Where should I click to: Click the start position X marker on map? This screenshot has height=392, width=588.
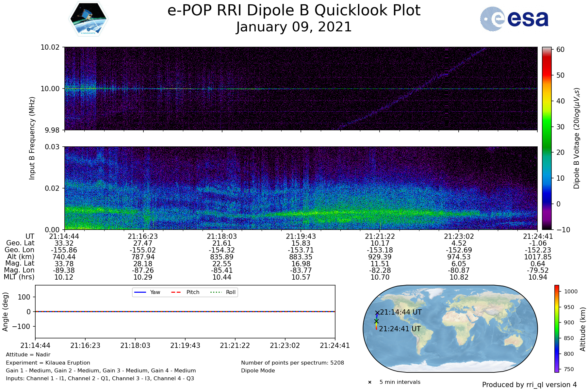tap(377, 313)
